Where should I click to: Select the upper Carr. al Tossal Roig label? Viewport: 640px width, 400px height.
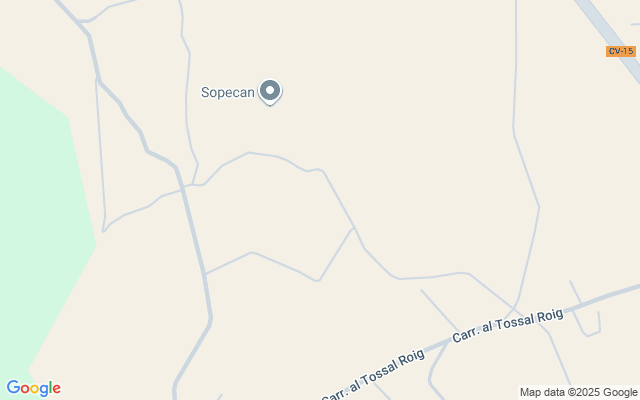coord(508,325)
